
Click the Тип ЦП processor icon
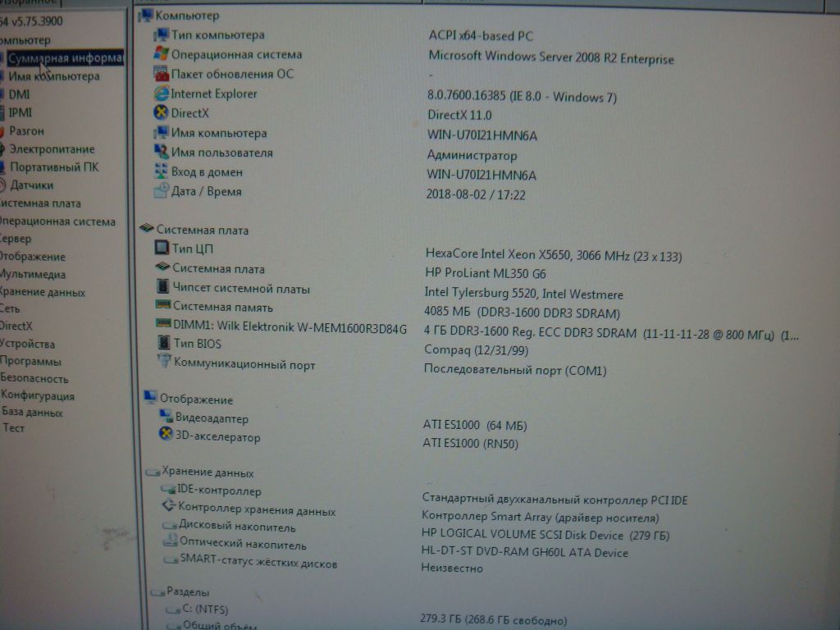pyautogui.click(x=162, y=248)
